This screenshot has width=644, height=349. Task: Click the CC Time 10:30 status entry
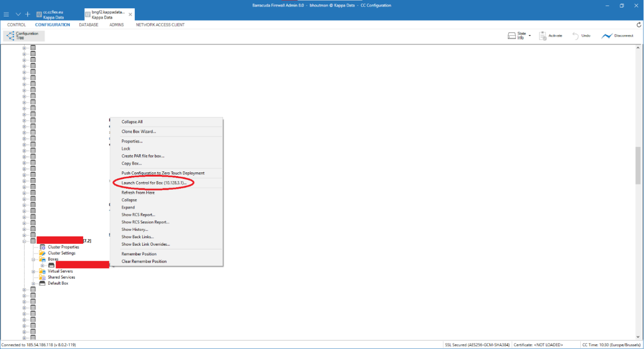click(611, 345)
